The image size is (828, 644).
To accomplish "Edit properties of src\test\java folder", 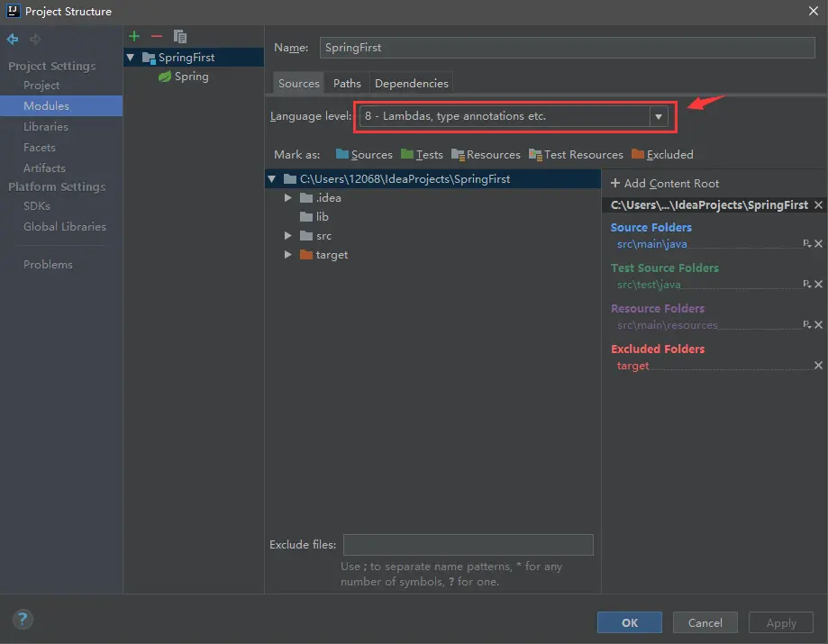I will [806, 284].
